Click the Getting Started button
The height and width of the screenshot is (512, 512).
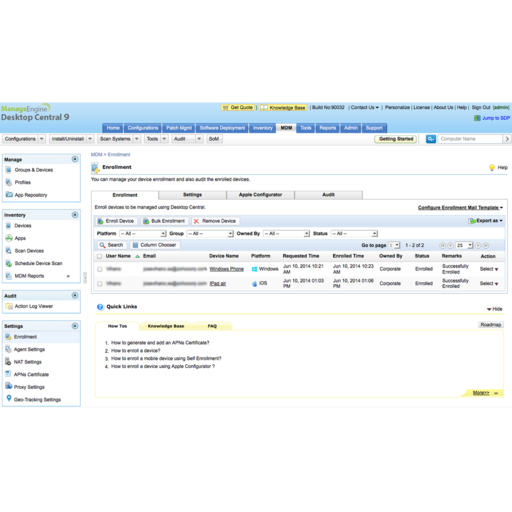click(396, 139)
